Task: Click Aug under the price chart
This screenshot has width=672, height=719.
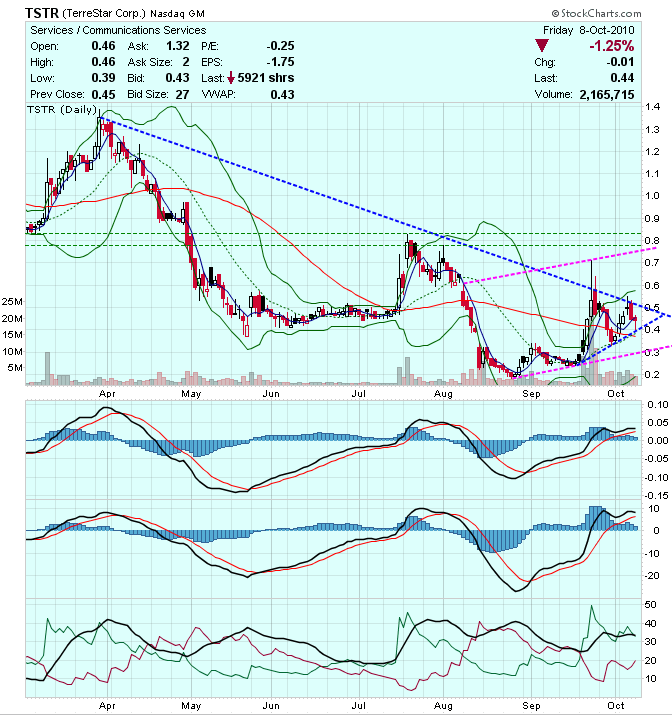Action: coord(443,394)
